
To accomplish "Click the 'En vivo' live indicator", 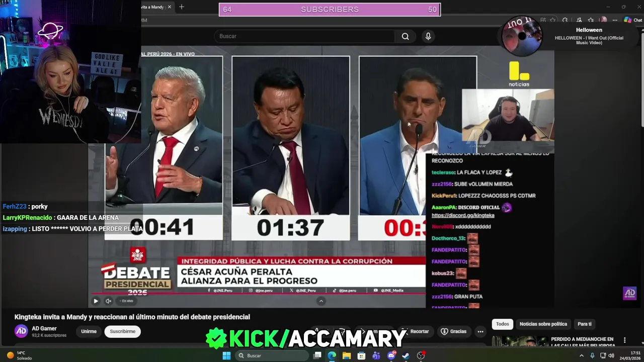I will tap(126, 301).
